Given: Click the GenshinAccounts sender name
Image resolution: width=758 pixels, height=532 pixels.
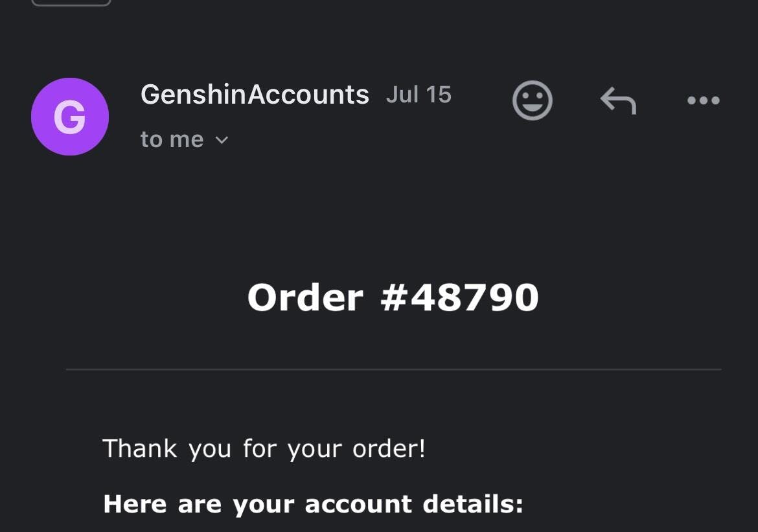Looking at the screenshot, I should coord(255,95).
